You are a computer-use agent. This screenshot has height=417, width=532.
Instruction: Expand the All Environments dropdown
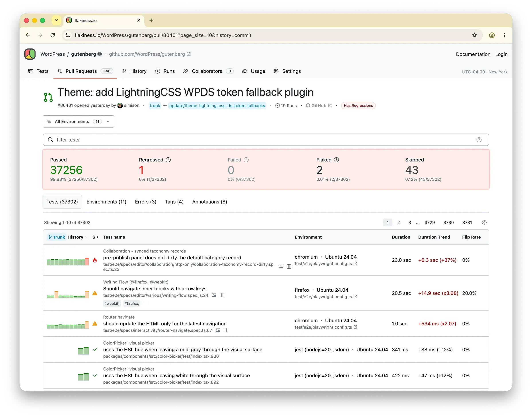(78, 121)
